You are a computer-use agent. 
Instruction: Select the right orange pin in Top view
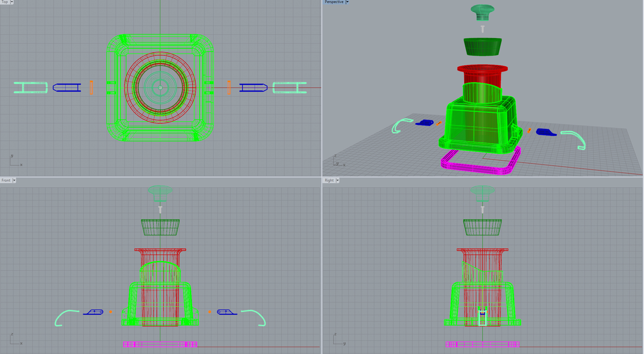pyautogui.click(x=229, y=87)
